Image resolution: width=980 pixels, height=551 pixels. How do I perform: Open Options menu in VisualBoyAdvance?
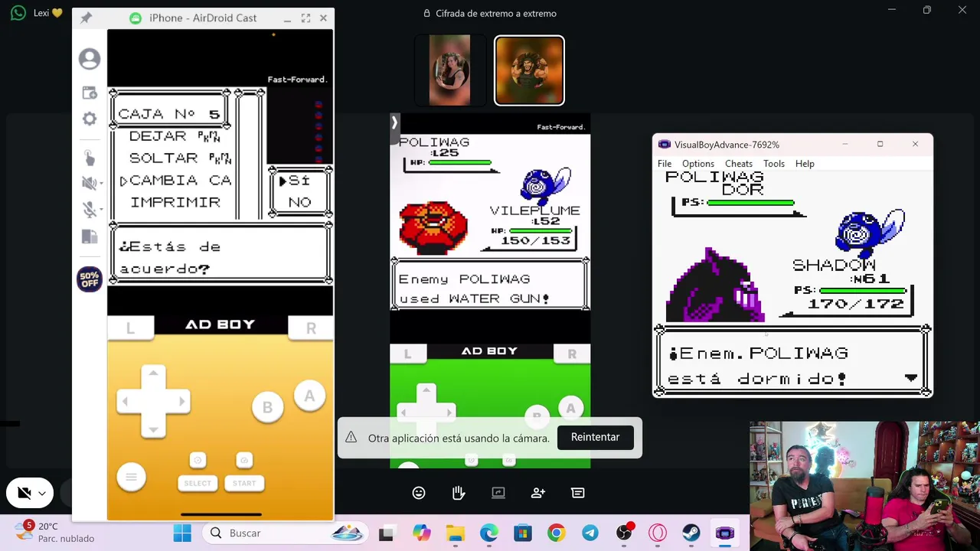pos(698,163)
